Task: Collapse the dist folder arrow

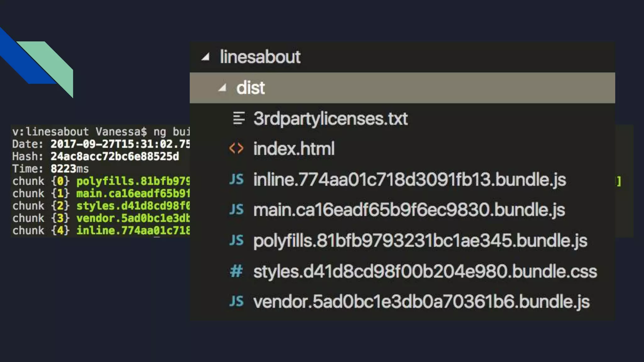Action: tap(223, 88)
